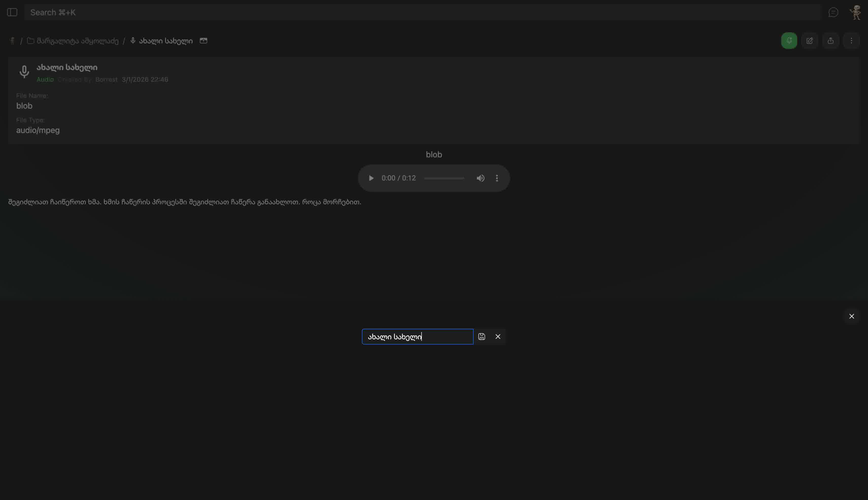Open the three-dot more menu in the toolbar
Image resolution: width=868 pixels, height=500 pixels.
click(x=852, y=41)
